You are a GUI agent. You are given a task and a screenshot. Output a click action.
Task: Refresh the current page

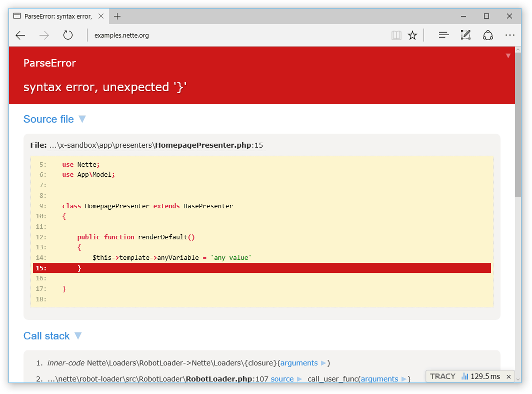[x=68, y=35]
